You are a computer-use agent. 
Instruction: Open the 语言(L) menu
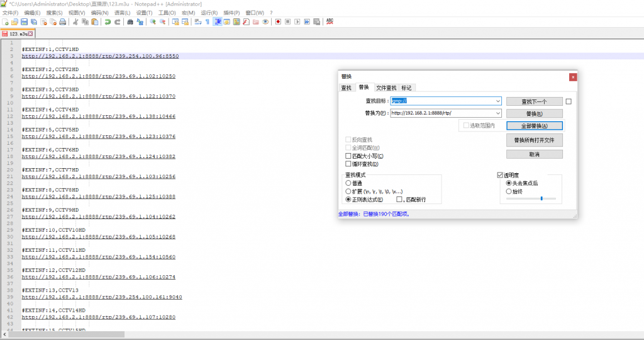(122, 13)
